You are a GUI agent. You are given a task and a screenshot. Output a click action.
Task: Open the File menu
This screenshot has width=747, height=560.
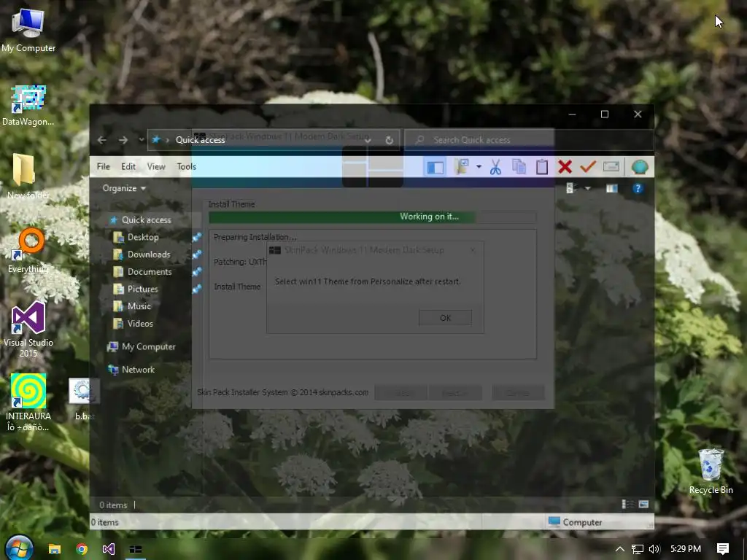pyautogui.click(x=104, y=167)
